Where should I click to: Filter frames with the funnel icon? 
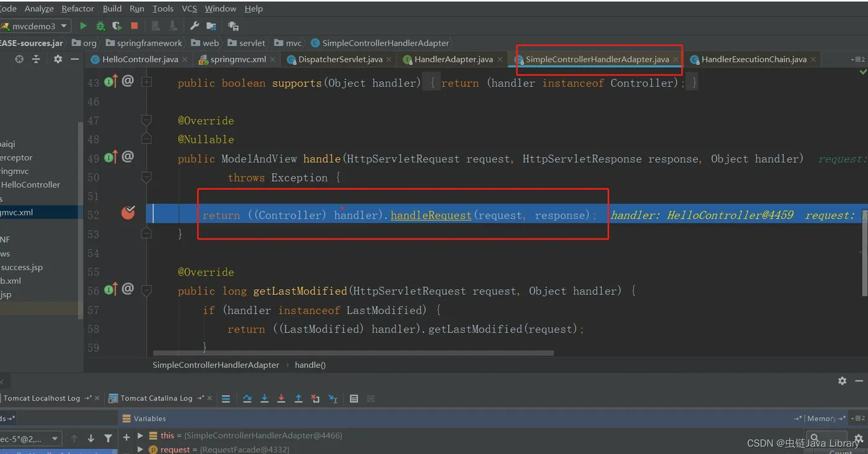[x=108, y=439]
